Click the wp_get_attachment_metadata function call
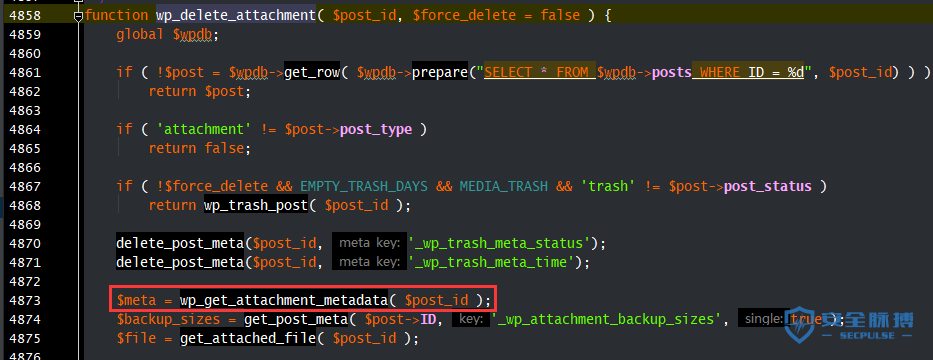 tap(284, 300)
